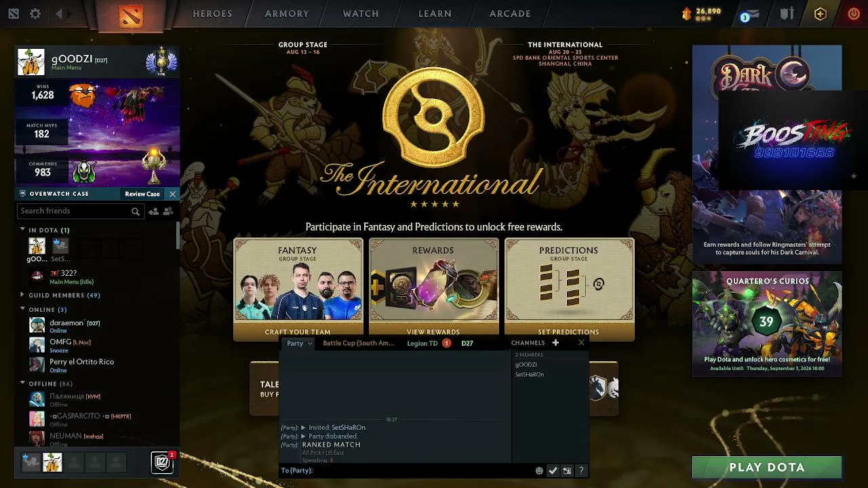The height and width of the screenshot is (488, 868).
Task: Click Review Case for Overwatch
Action: click(142, 194)
